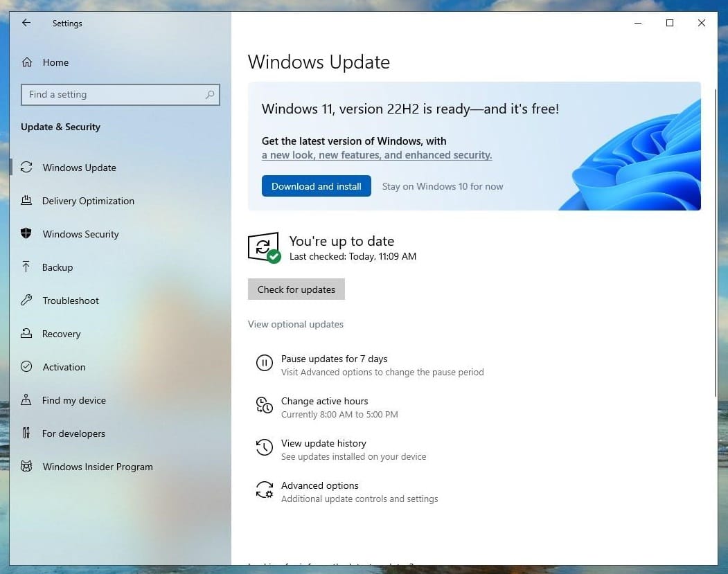
Task: Click the Windows Security shield icon
Action: coord(26,233)
